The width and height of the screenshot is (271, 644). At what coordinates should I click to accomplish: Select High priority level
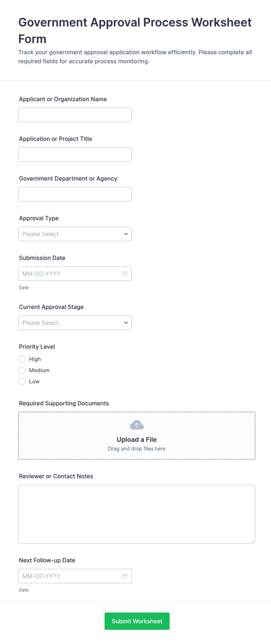coord(22,359)
